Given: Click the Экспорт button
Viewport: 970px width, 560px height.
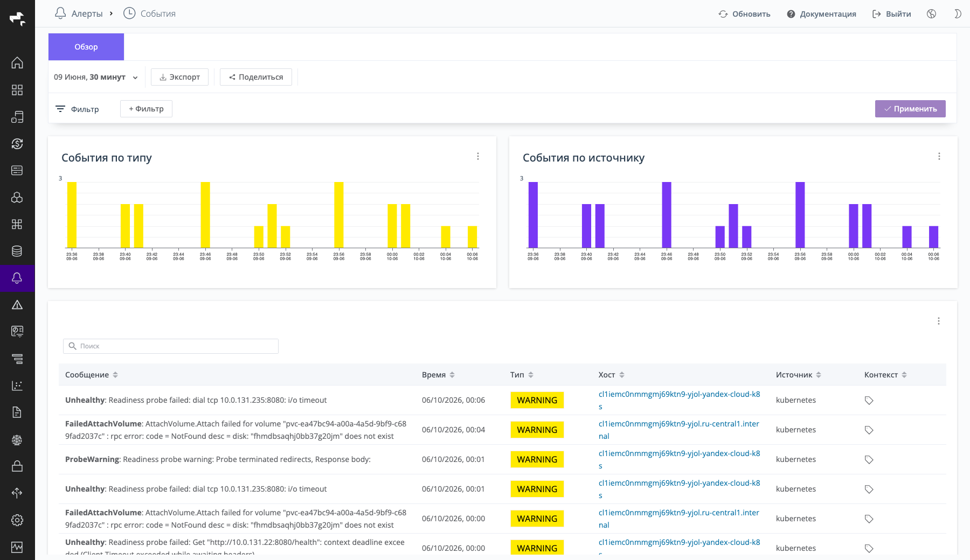Looking at the screenshot, I should pos(179,77).
